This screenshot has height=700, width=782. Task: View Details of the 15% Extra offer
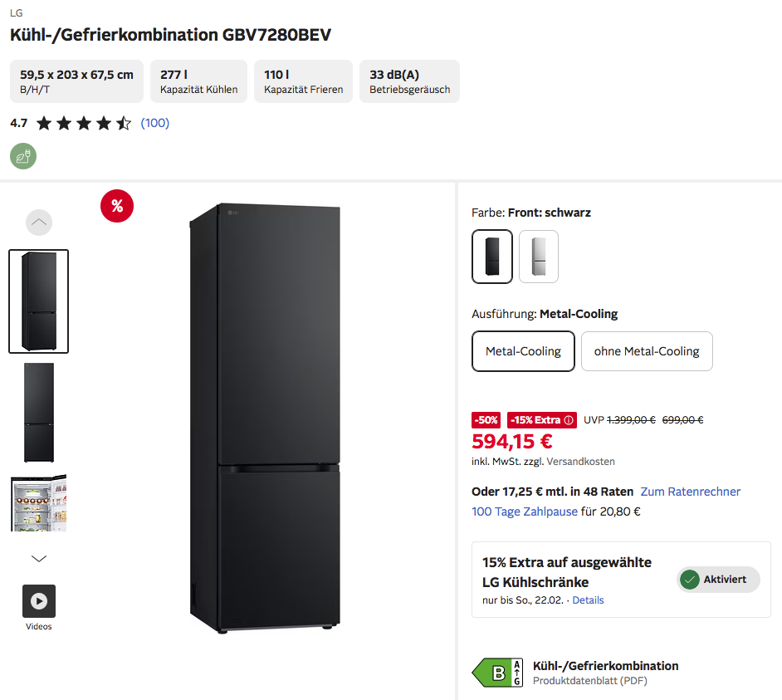click(x=588, y=600)
